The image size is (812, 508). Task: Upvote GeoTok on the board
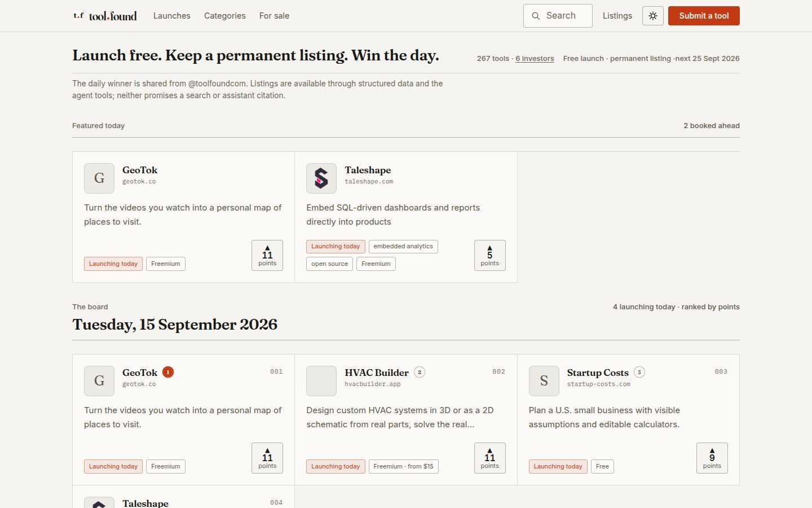click(267, 458)
